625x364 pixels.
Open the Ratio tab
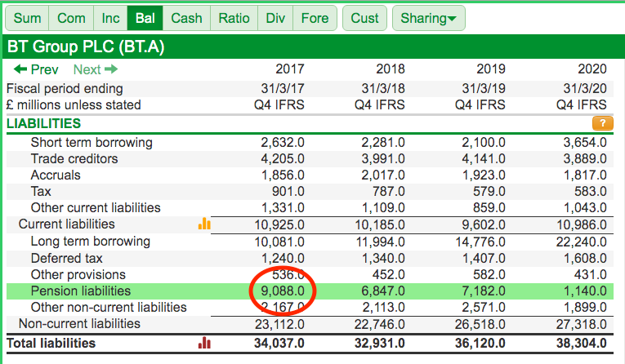(234, 18)
